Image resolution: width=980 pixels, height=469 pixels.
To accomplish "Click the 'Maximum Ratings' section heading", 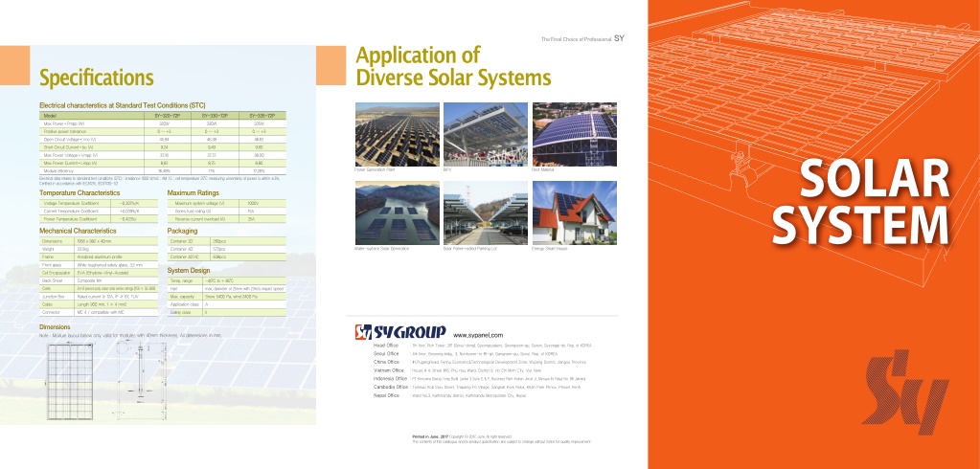I will pos(194,193).
